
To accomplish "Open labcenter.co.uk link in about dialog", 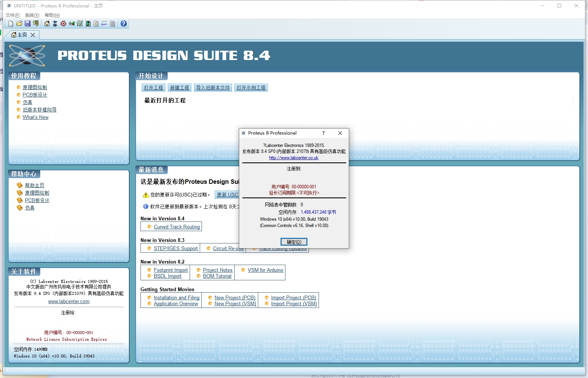I will [x=294, y=158].
